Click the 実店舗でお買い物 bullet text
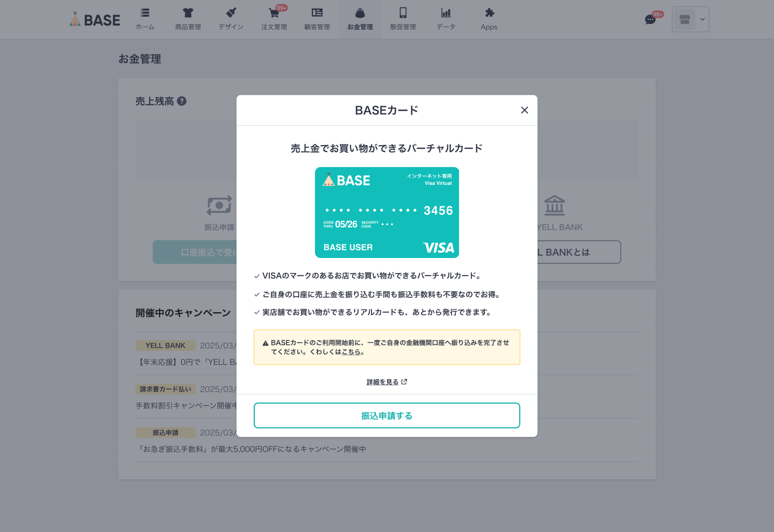 [x=377, y=312]
